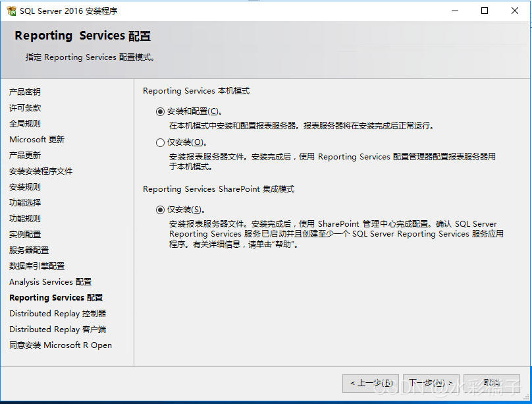Viewport: 532px width, 404px height.
Task: Minimize the SQL Server 2016 setup window
Action: pos(455,11)
